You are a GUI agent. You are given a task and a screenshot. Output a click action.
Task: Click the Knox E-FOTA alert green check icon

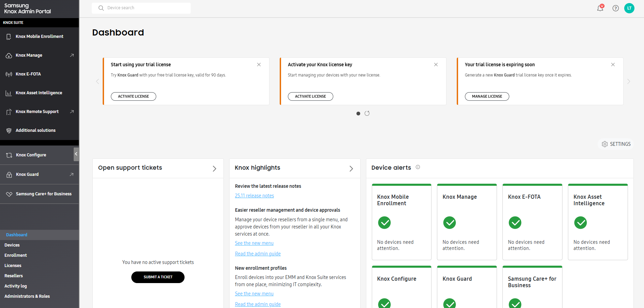tap(515, 223)
